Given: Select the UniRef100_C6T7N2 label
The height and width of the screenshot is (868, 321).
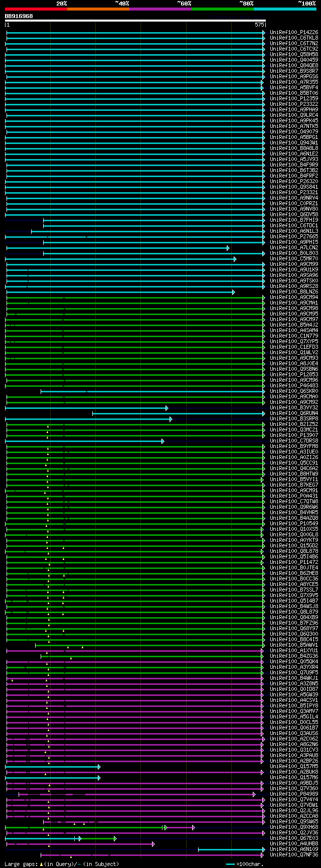Looking at the screenshot, I should (x=294, y=44).
